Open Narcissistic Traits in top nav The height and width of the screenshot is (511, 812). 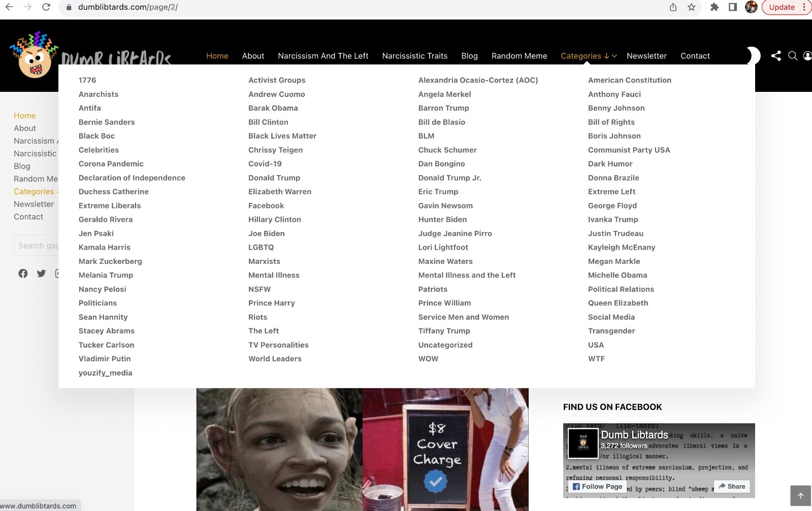pos(414,56)
